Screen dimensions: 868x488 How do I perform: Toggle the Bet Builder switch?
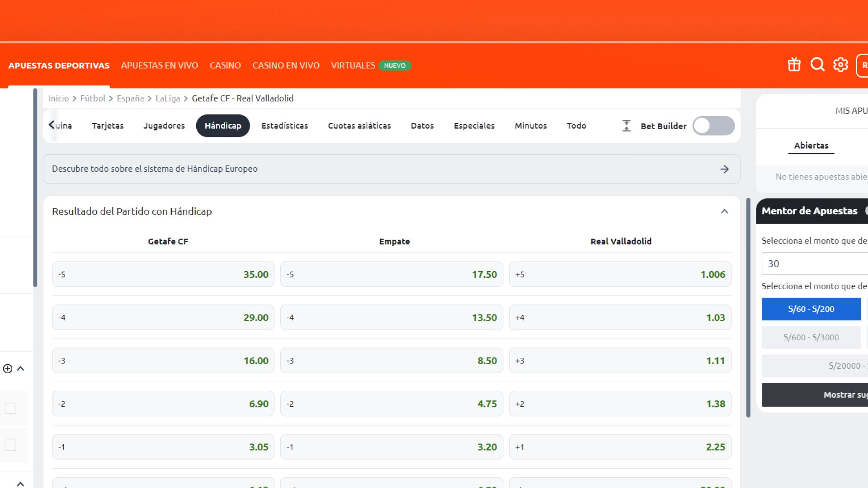point(714,126)
